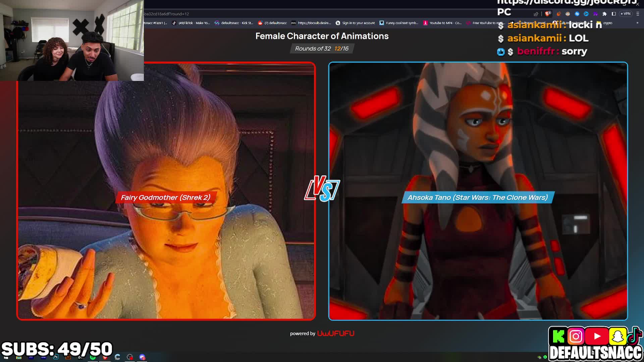Screen dimensions: 644x362
Task: Open the #Faze1 bookmark
Action: tap(156, 23)
